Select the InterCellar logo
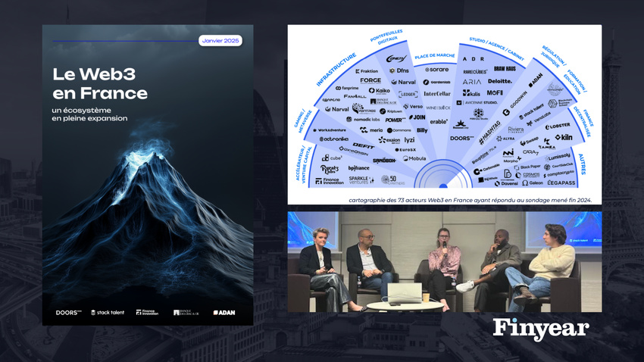The height and width of the screenshot is (362, 644). pyautogui.click(x=437, y=94)
